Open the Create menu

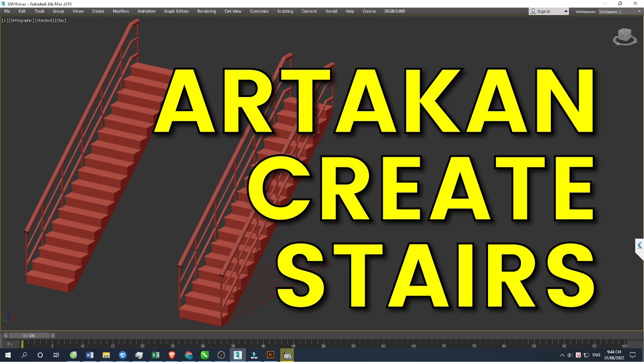pyautogui.click(x=98, y=11)
